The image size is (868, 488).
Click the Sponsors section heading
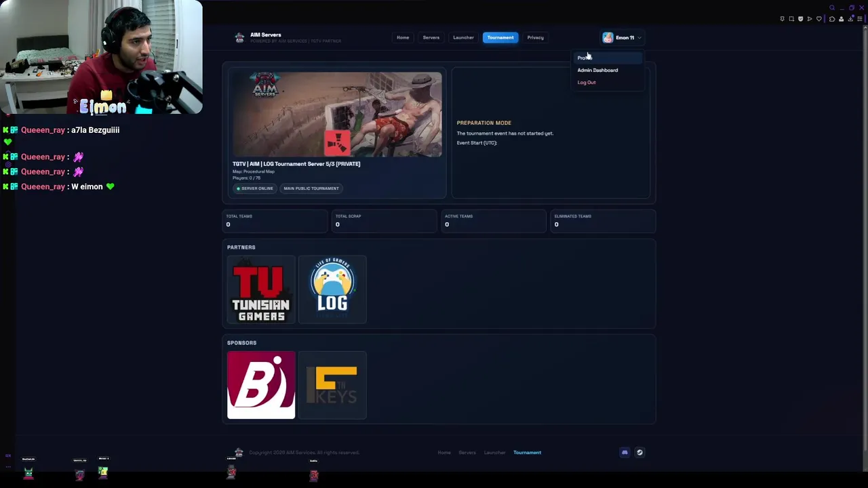pos(242,343)
